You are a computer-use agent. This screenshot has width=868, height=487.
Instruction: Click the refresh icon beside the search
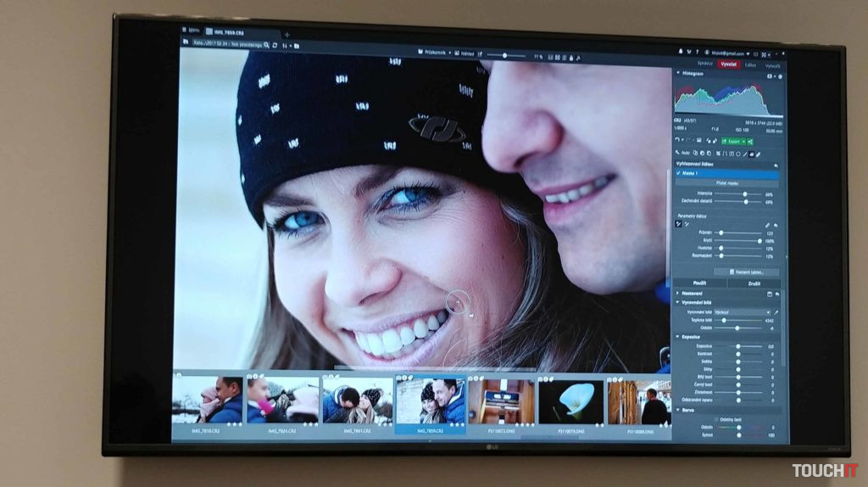coord(274,43)
